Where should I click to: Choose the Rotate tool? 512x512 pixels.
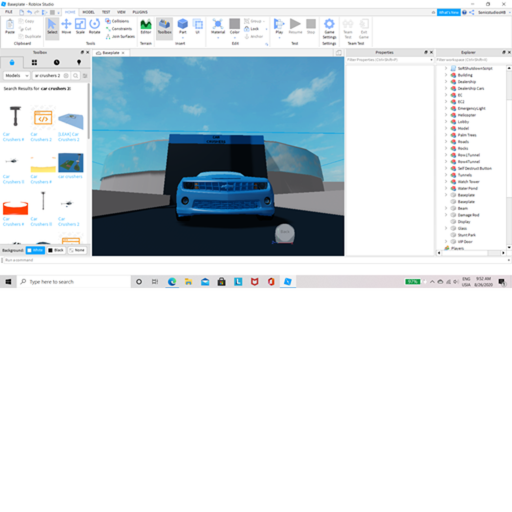click(x=95, y=26)
